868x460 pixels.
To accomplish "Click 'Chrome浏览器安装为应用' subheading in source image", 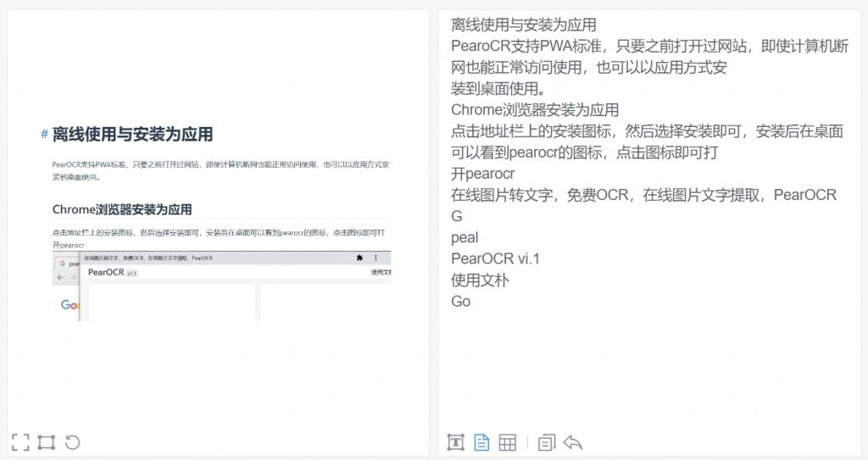I will (122, 210).
